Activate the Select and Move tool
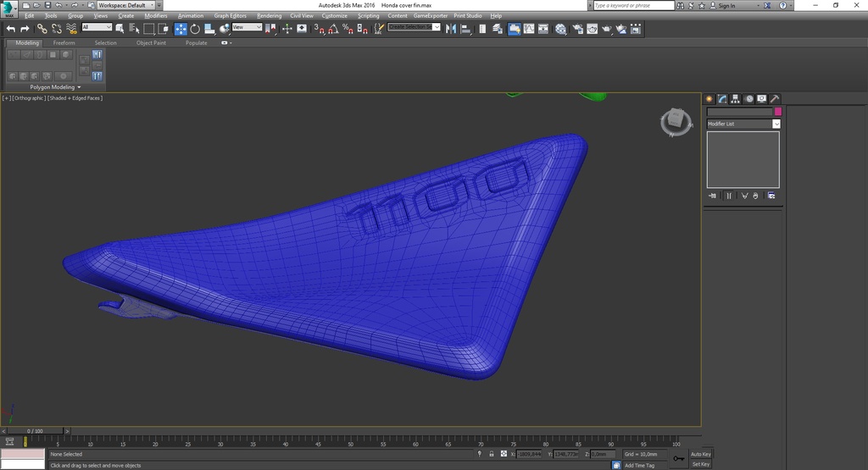The height and width of the screenshot is (470, 868). (181, 29)
